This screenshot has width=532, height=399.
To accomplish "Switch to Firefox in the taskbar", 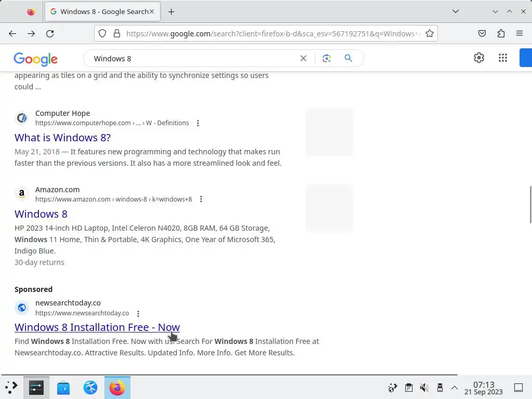I will pyautogui.click(x=117, y=388).
